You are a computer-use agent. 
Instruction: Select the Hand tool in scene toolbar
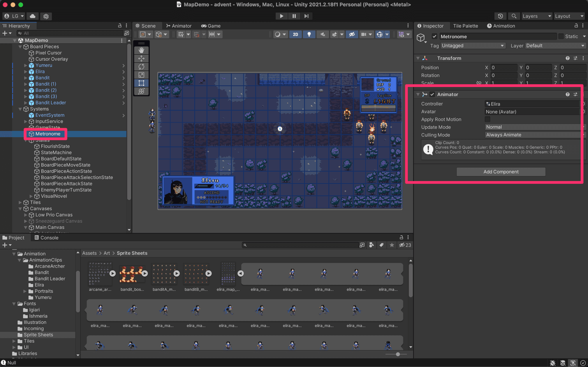(141, 50)
